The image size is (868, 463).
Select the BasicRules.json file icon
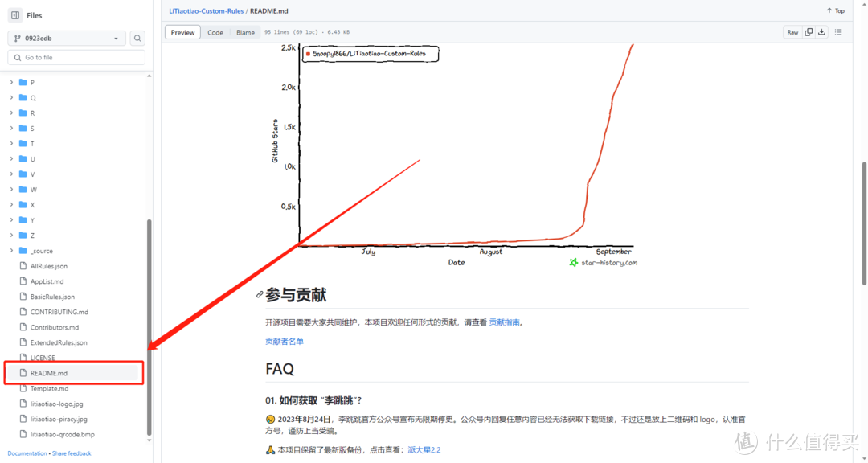click(x=23, y=297)
